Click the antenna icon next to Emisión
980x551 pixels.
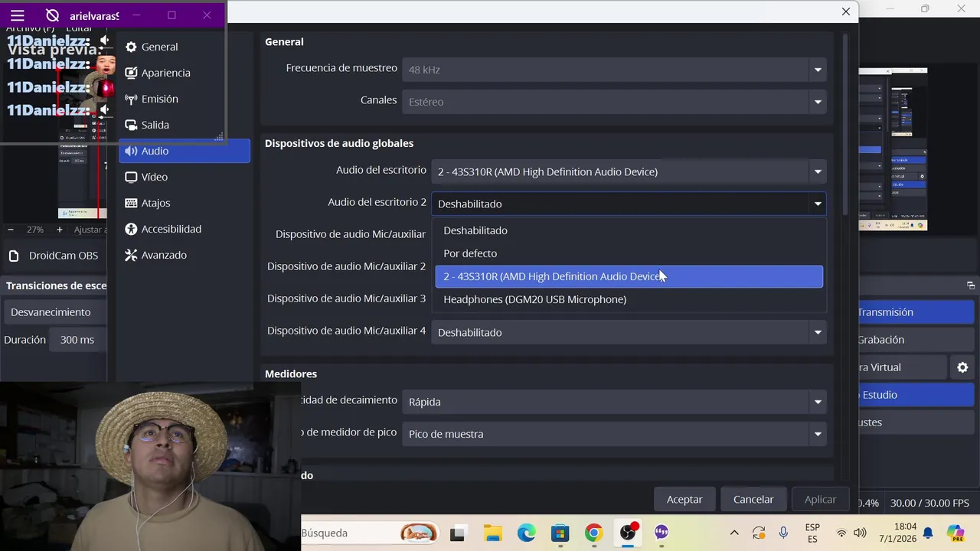[131, 99]
